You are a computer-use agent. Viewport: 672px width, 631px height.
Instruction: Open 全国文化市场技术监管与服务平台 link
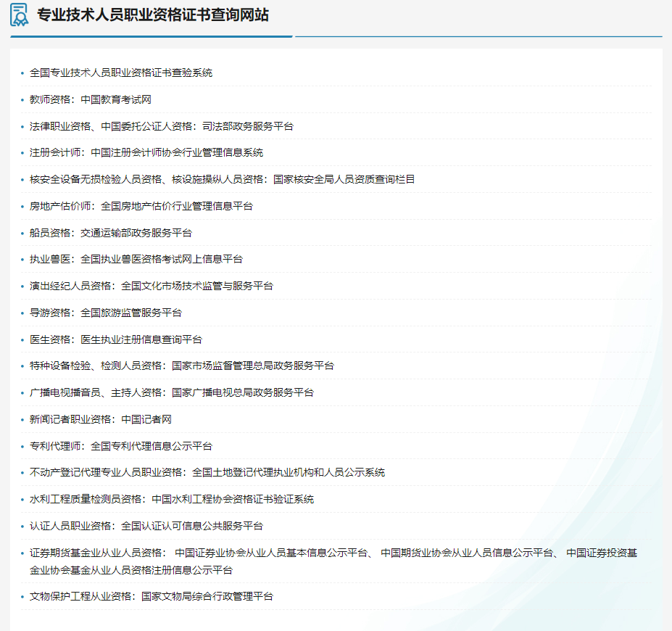(197, 286)
